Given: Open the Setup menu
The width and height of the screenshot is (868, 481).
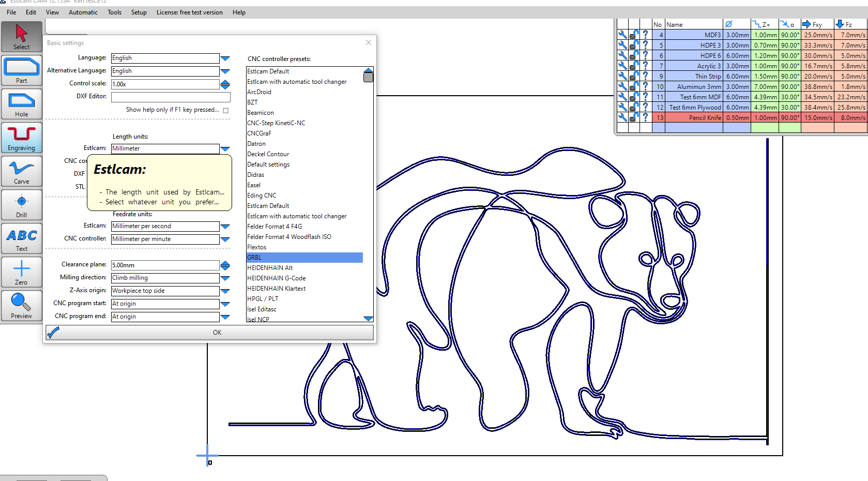Looking at the screenshot, I should click(139, 12).
